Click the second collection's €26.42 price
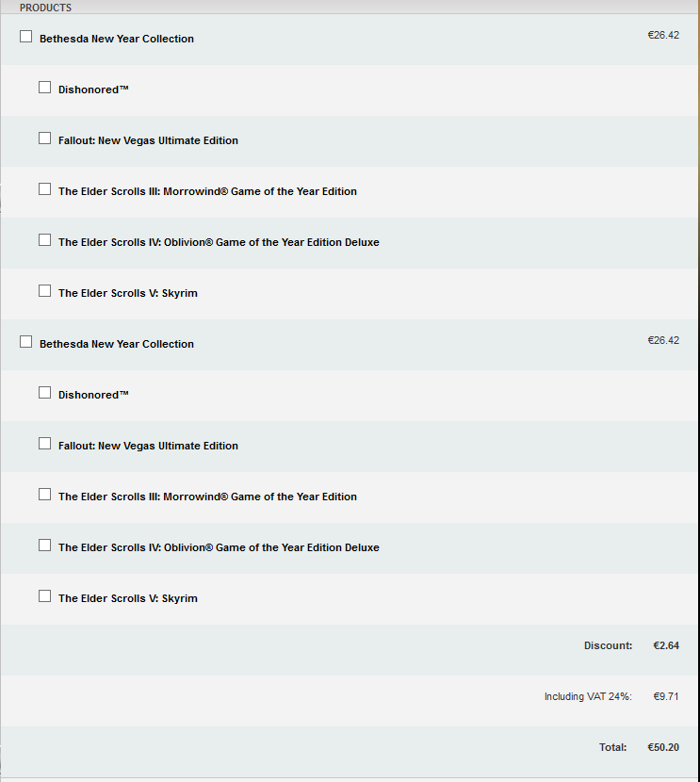This screenshot has width=700, height=782. point(663,340)
